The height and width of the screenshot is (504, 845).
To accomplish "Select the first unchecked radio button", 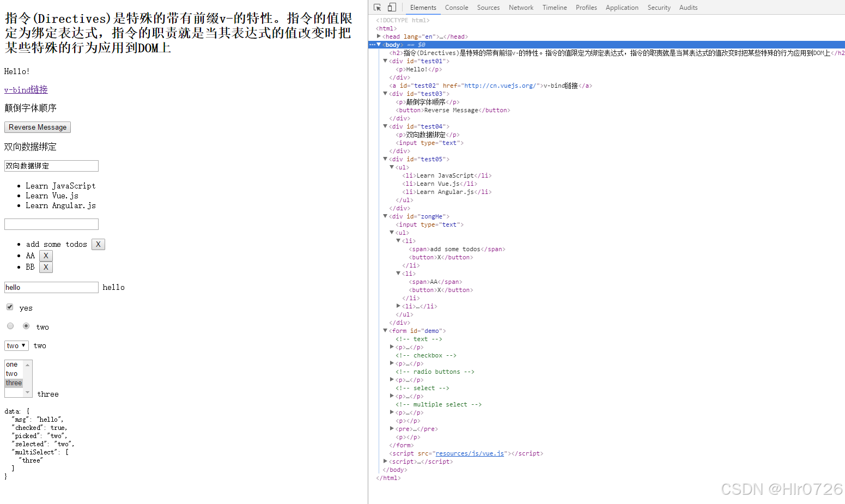I will pyautogui.click(x=10, y=325).
